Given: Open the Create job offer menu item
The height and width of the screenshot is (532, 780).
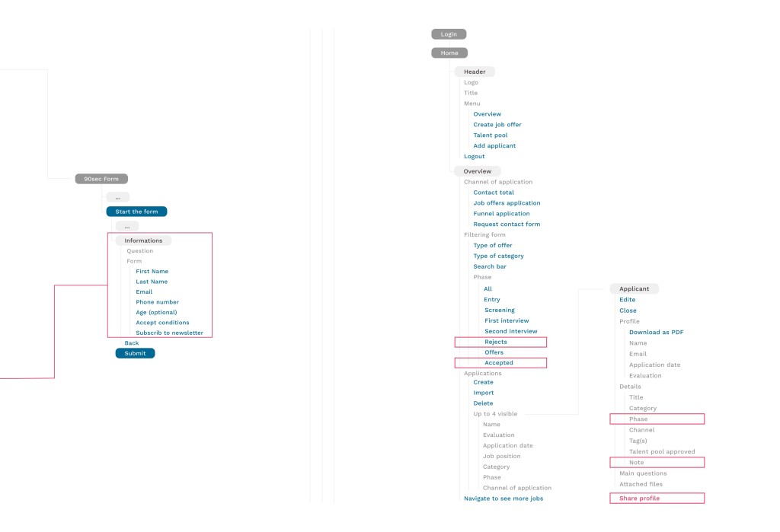Looking at the screenshot, I should pyautogui.click(x=497, y=125).
